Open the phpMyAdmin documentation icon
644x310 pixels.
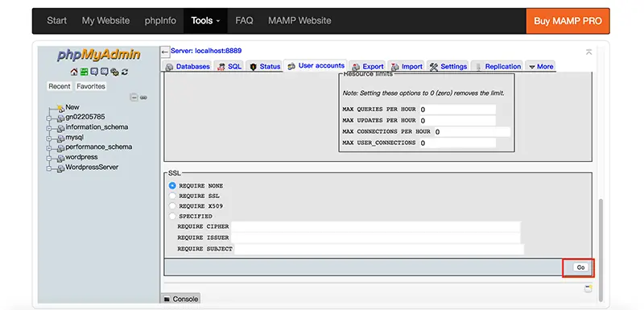pyautogui.click(x=94, y=72)
